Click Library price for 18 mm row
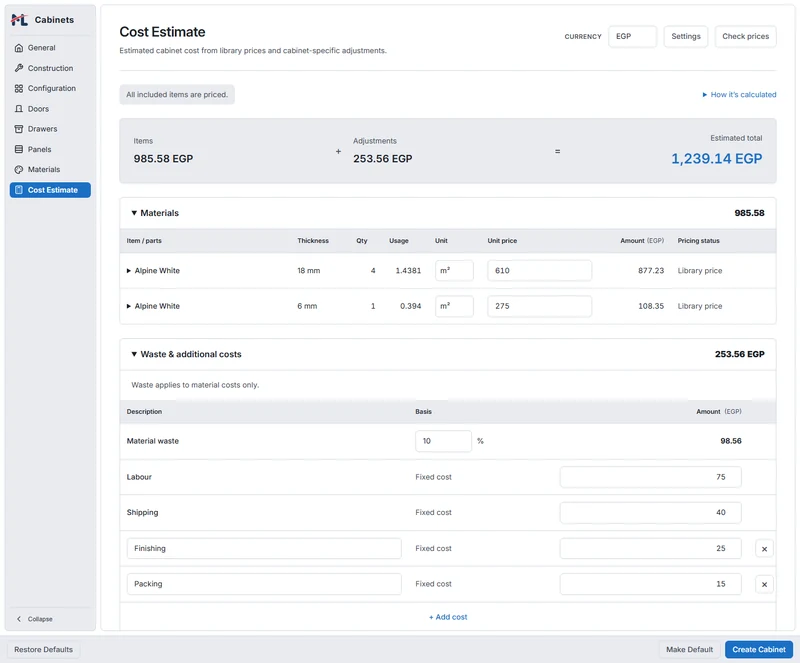Screen dimensions: 800x663 (x=699, y=271)
